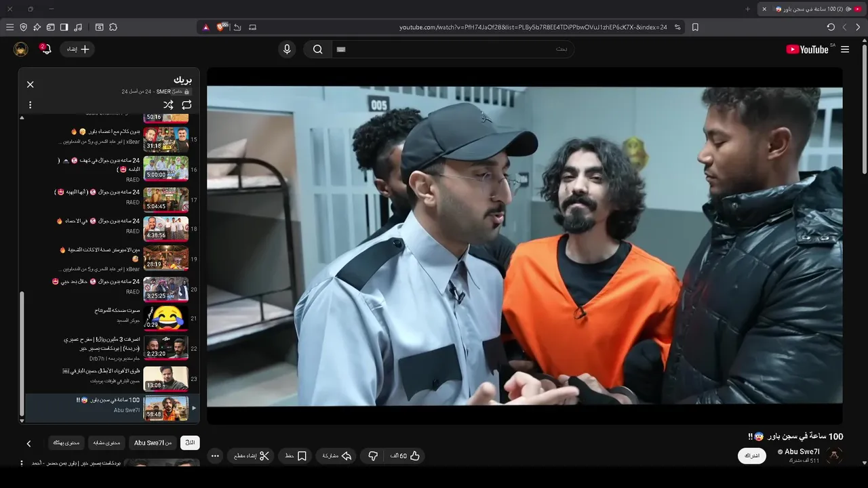This screenshot has height=488, width=868.
Task: Open the browser wallet panel icon
Action: click(x=51, y=27)
